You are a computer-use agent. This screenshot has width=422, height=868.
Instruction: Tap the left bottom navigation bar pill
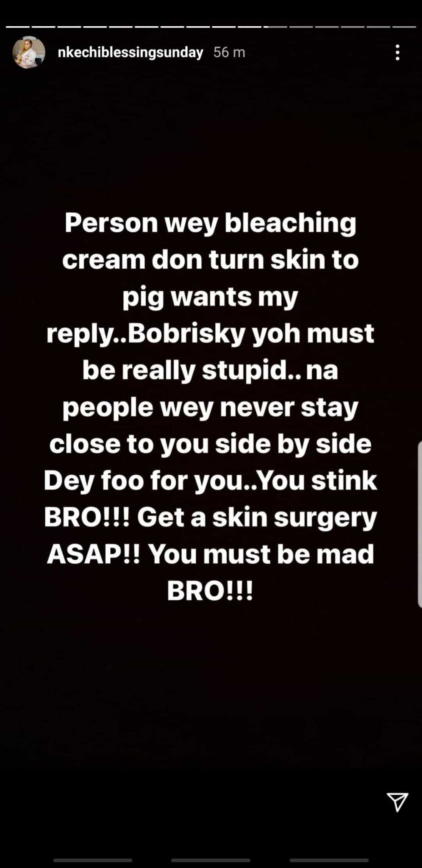coord(93,860)
